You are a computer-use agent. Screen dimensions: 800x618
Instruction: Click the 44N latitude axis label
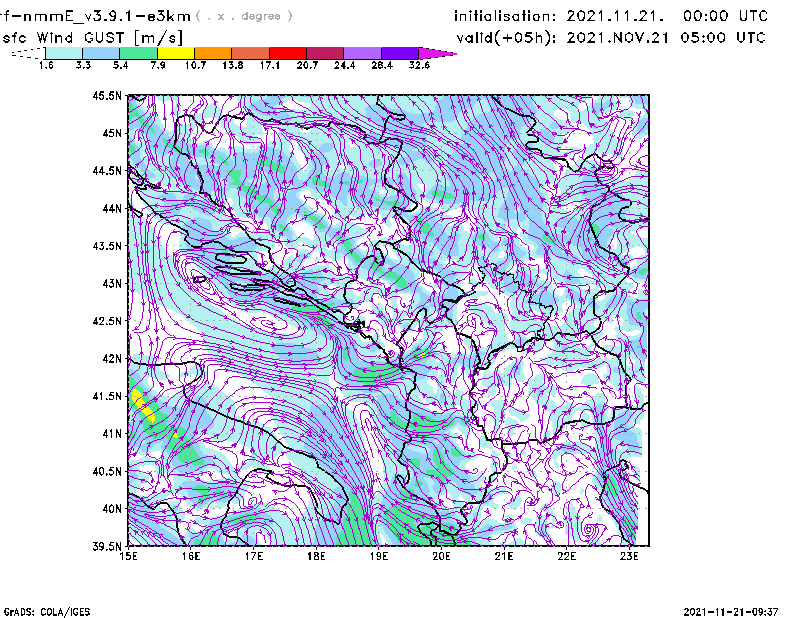112,208
